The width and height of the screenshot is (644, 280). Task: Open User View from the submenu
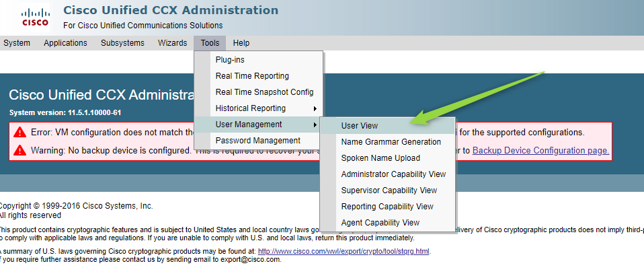coord(387,126)
